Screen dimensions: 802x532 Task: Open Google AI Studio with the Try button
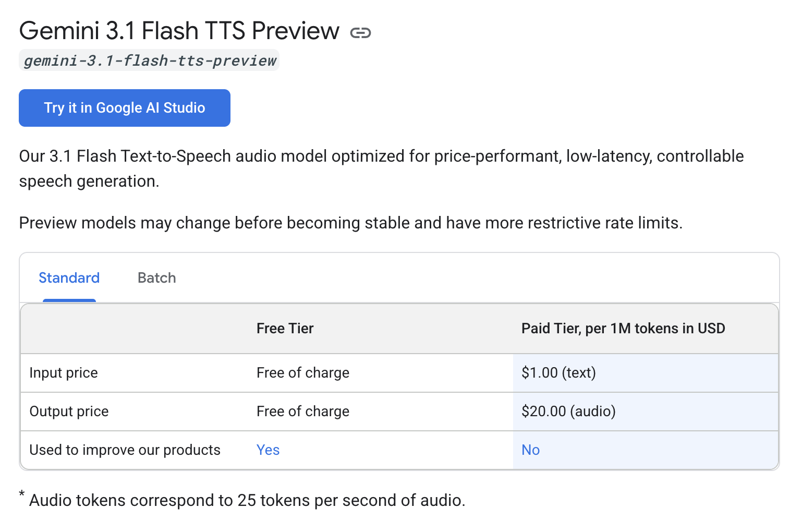click(124, 107)
